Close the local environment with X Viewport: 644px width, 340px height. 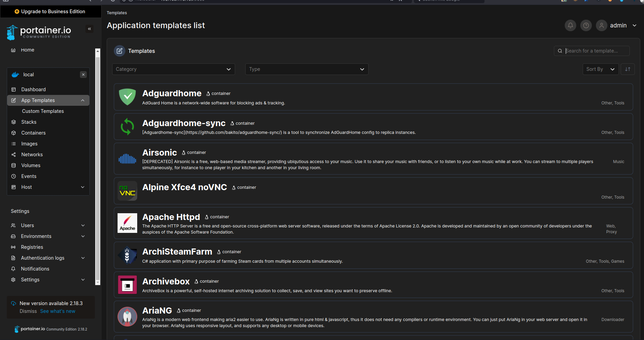point(83,75)
